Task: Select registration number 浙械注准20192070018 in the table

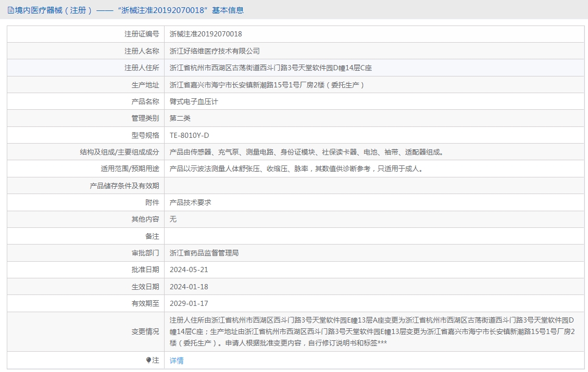Action: (206, 34)
